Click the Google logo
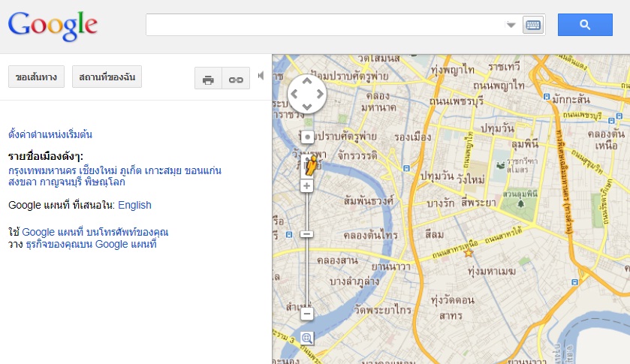 [53, 26]
